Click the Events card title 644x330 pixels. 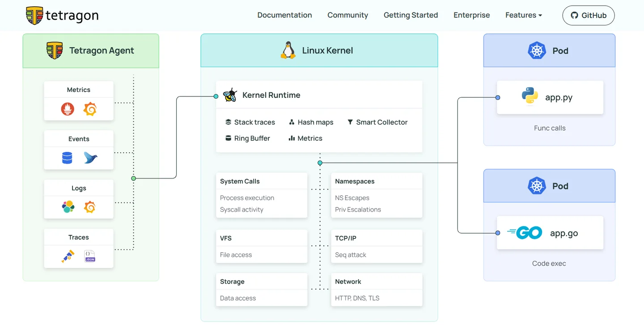pyautogui.click(x=79, y=139)
